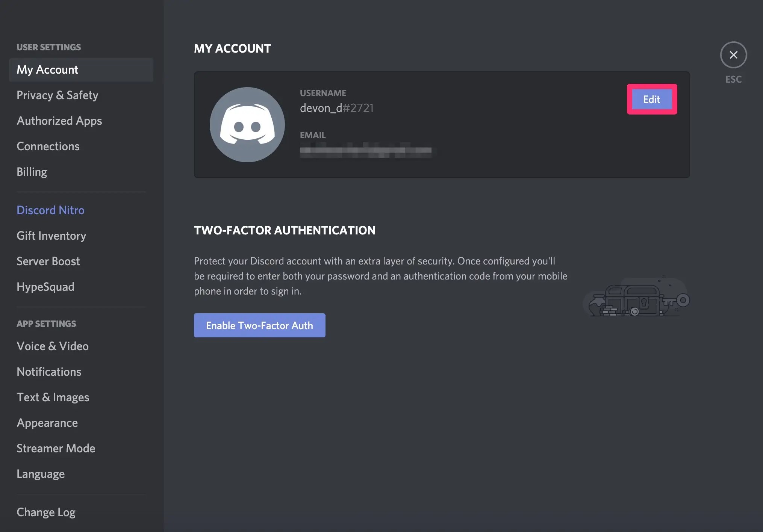Open Appearance settings
The image size is (763, 532).
pyautogui.click(x=47, y=423)
